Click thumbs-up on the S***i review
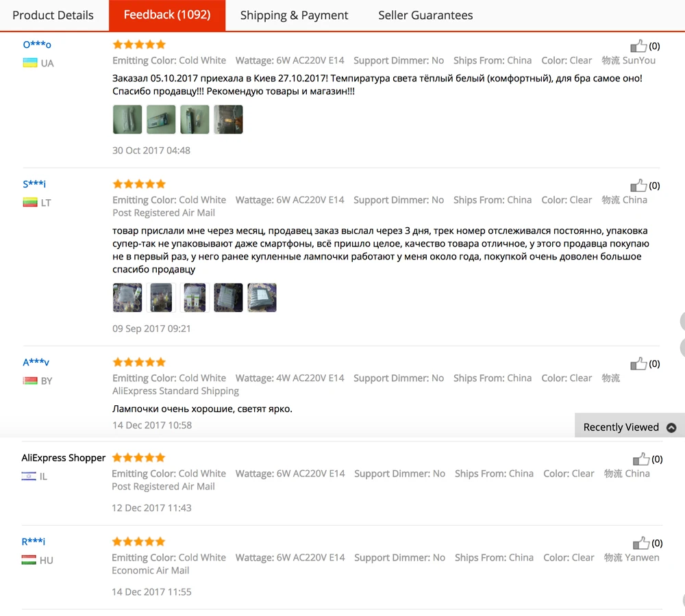This screenshot has height=616, width=685. click(x=638, y=185)
